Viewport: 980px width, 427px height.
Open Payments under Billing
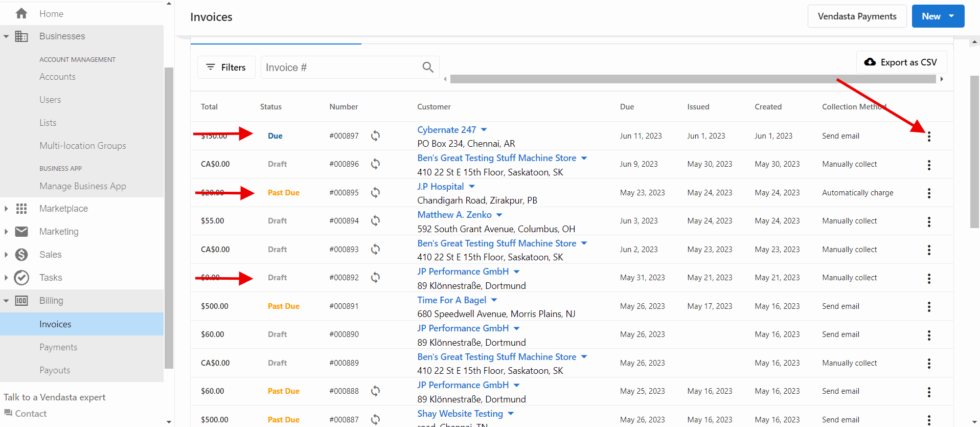click(x=58, y=347)
